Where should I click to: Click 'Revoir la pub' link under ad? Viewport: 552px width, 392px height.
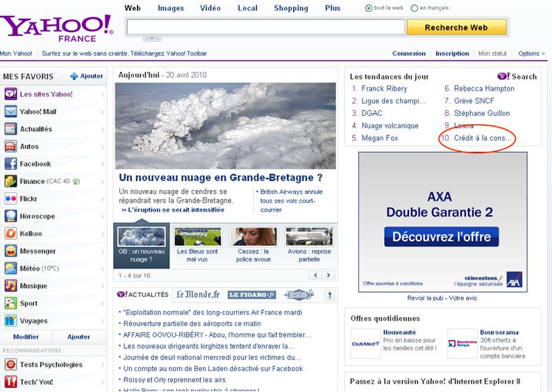coord(425,298)
